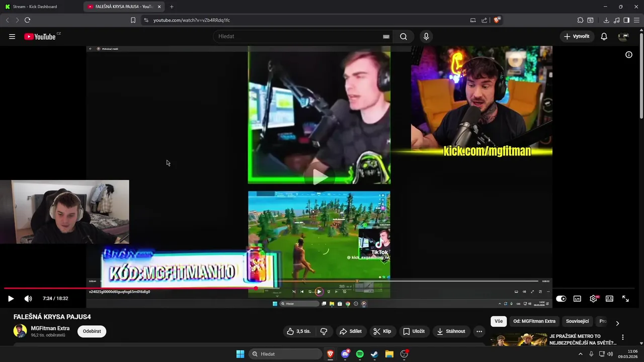
Task: Open the media playlist music-note icon
Action: pyautogui.click(x=617, y=20)
